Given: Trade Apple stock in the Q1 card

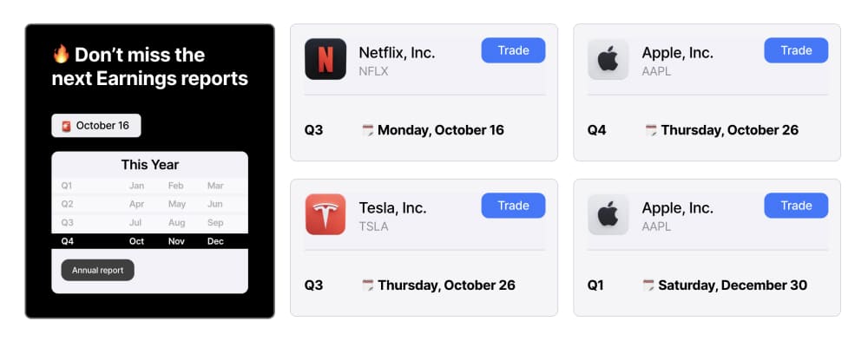Looking at the screenshot, I should point(796,206).
